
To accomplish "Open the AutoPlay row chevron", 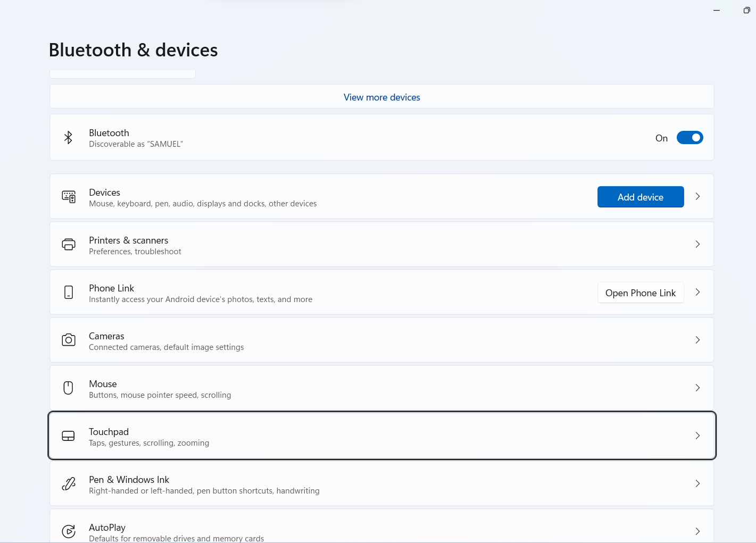I will tap(697, 531).
